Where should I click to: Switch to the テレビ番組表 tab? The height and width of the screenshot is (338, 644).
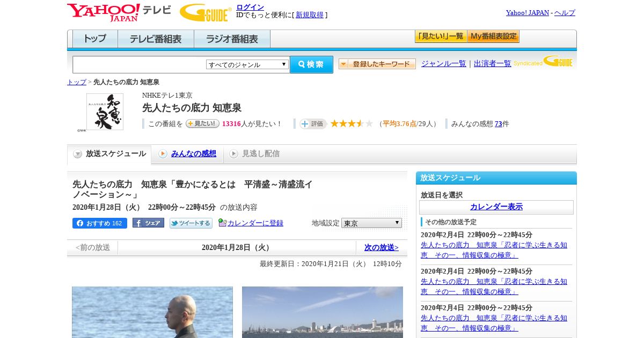click(156, 39)
